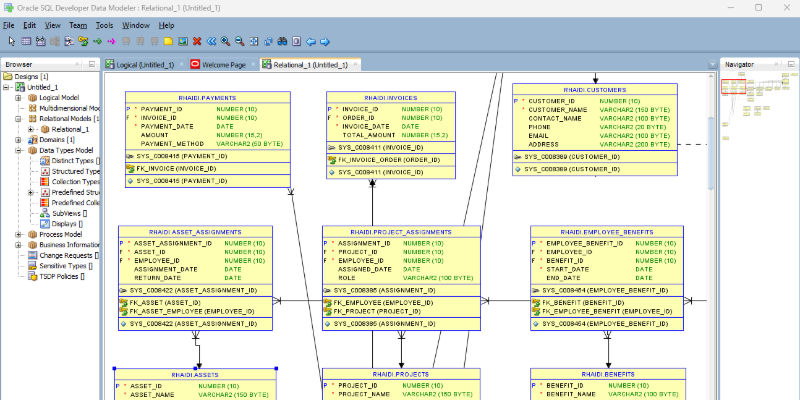Open the Tools menu

point(105,25)
